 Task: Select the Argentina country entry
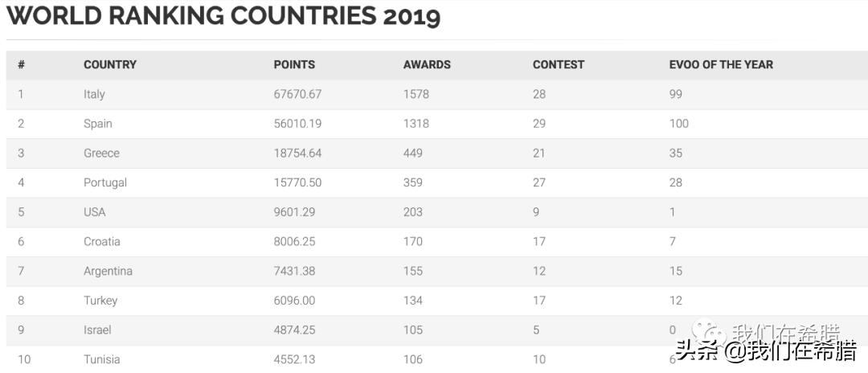point(108,271)
